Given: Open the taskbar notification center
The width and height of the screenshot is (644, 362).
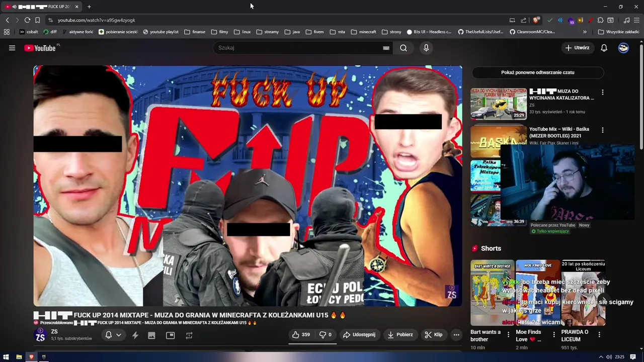Looking at the screenshot, I should (633, 357).
